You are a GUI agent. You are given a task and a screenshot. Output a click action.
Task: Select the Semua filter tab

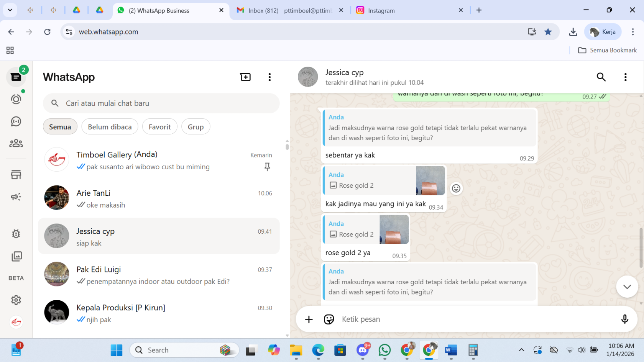(60, 126)
